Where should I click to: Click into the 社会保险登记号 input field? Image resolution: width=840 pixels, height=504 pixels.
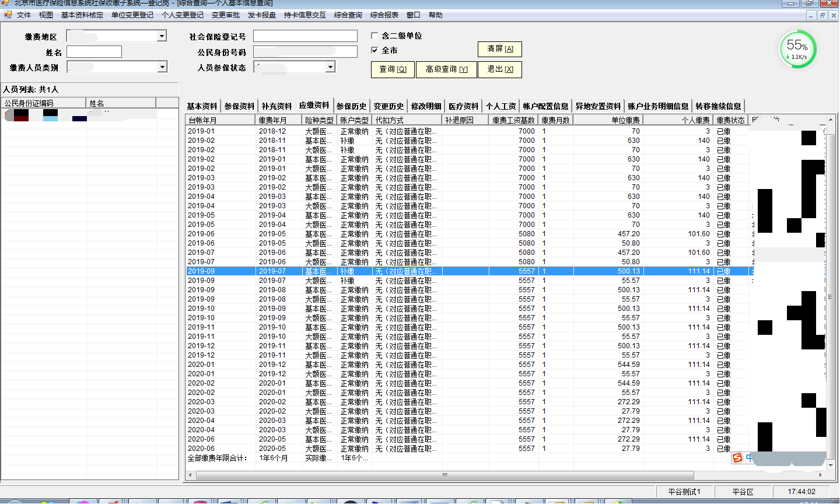tap(305, 36)
